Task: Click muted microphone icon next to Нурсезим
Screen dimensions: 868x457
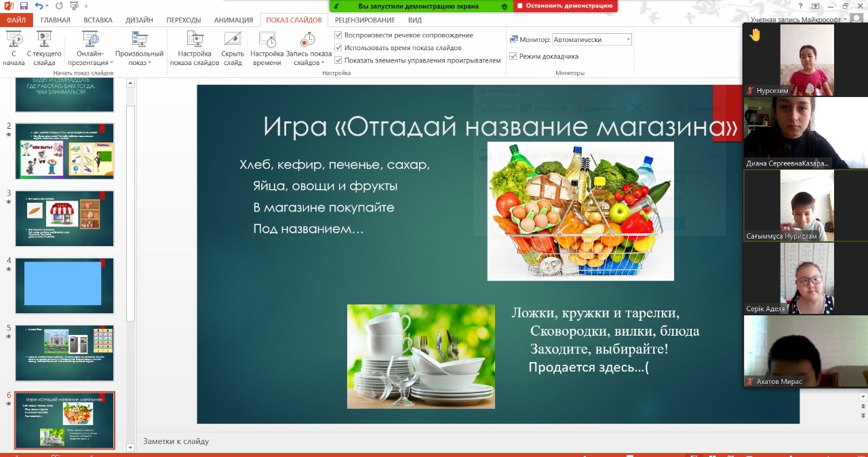Action: click(750, 90)
